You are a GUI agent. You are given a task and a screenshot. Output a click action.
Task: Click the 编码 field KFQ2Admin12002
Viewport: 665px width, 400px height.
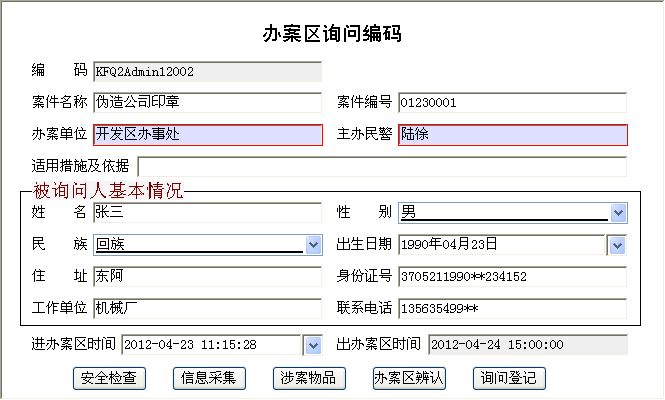pos(207,71)
